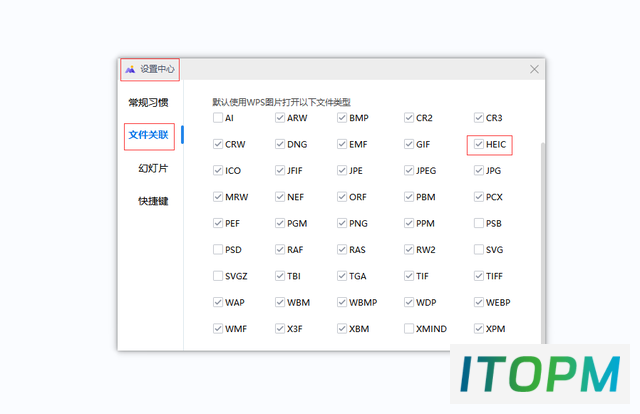
Task: Toggle the JPE checkbox
Action: click(x=342, y=171)
